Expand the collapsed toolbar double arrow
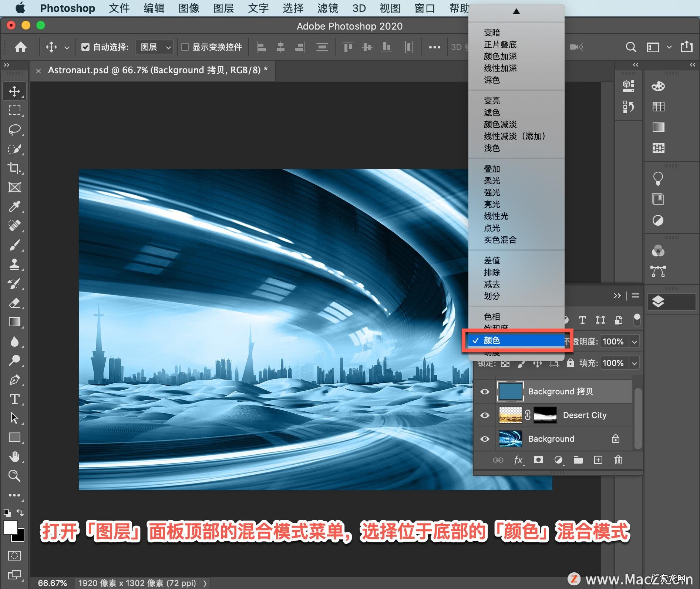700x589 pixels. tap(7, 65)
